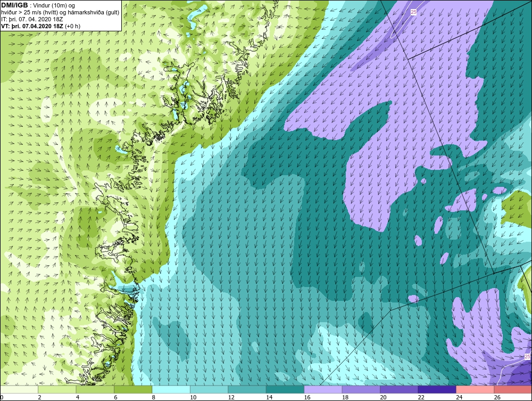Image resolution: width=532 pixels, height=401 pixels.
Task: Click the 0–2 m/s pale legend swatch
Action: [x=19, y=389]
